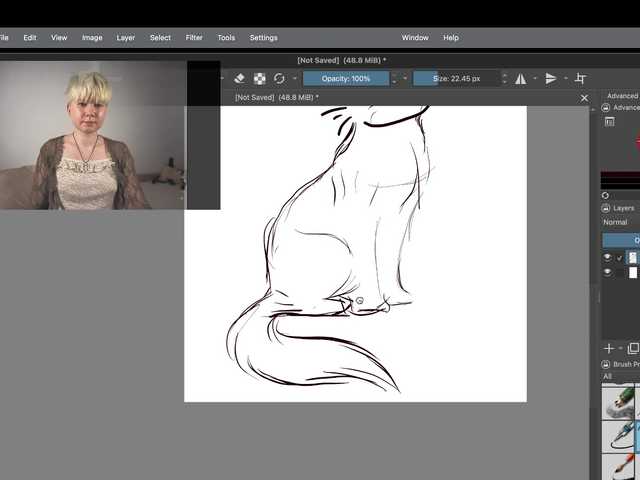Click the Layers docker title
This screenshot has height=480, width=640.
pos(624,208)
